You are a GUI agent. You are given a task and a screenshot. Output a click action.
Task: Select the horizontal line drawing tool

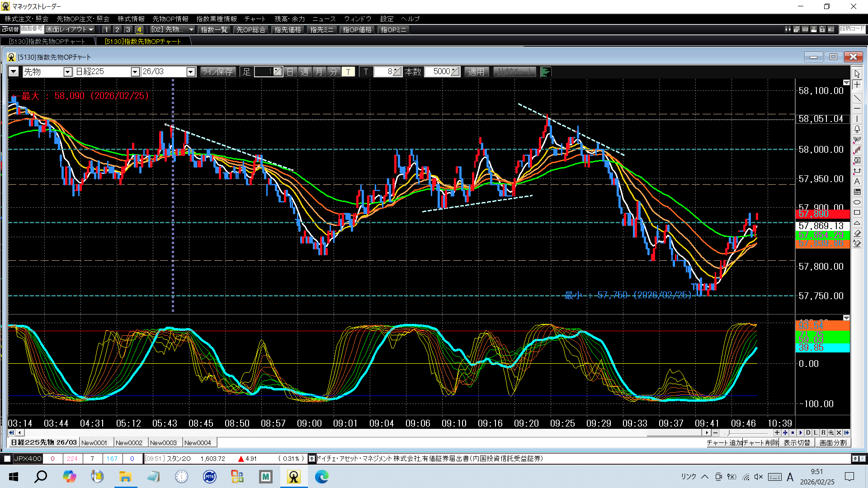pyautogui.click(x=857, y=108)
